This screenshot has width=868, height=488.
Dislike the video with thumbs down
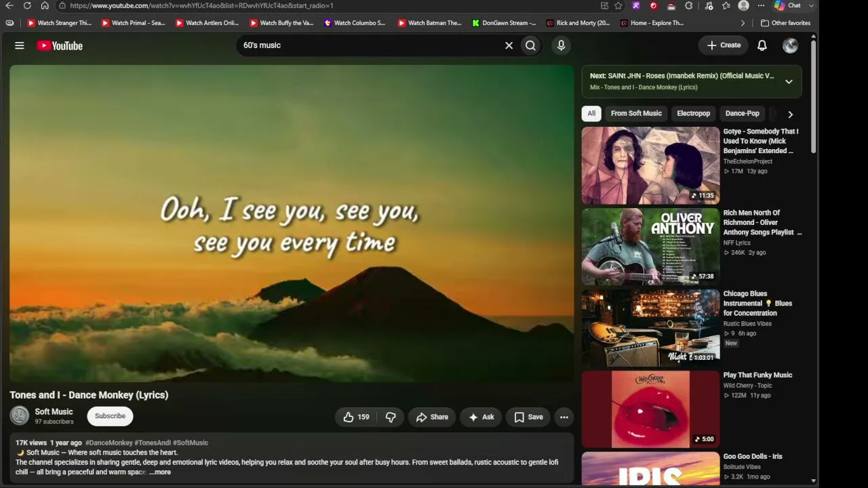pyautogui.click(x=391, y=417)
